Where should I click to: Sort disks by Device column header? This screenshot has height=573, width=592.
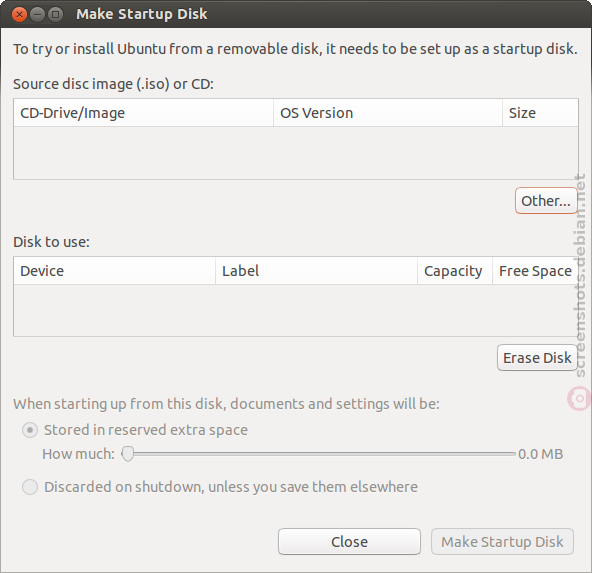coord(114,271)
